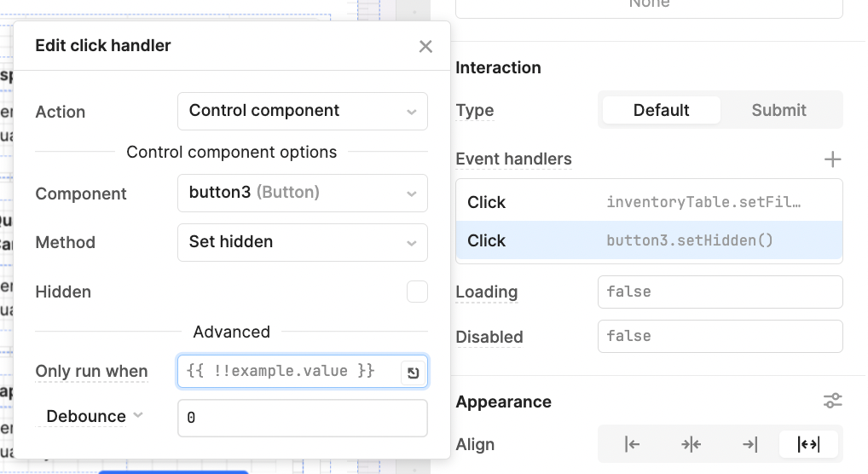This screenshot has width=868, height=474.
Task: Switch interaction type to Default
Action: click(661, 110)
